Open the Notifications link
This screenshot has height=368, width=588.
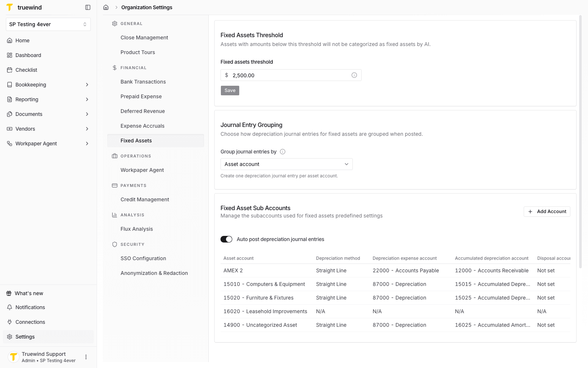tap(48, 307)
